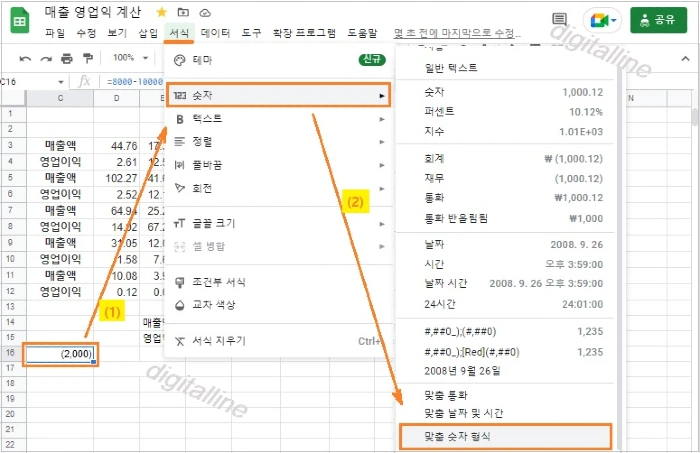Click cell with value 44.76

[117, 146]
